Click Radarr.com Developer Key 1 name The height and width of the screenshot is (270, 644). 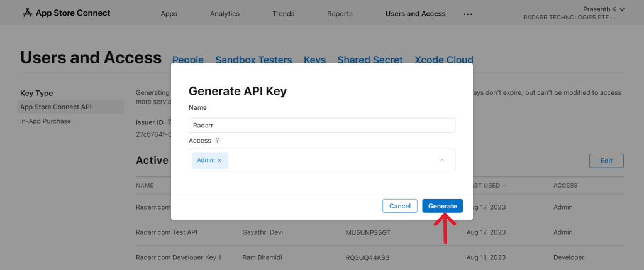pyautogui.click(x=179, y=257)
